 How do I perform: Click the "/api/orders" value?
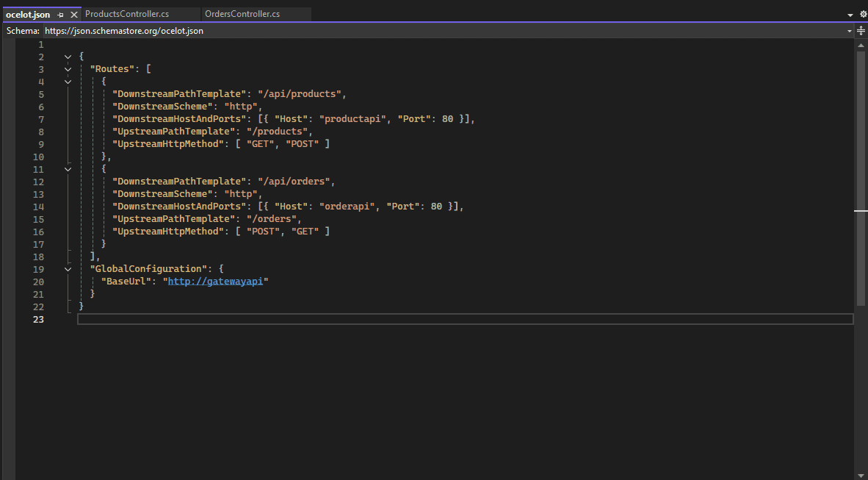pyautogui.click(x=294, y=182)
